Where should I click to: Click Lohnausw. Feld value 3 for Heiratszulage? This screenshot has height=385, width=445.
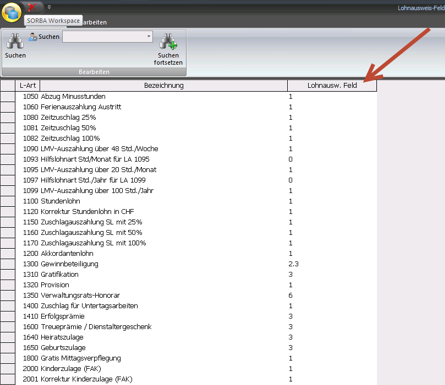[x=291, y=337]
